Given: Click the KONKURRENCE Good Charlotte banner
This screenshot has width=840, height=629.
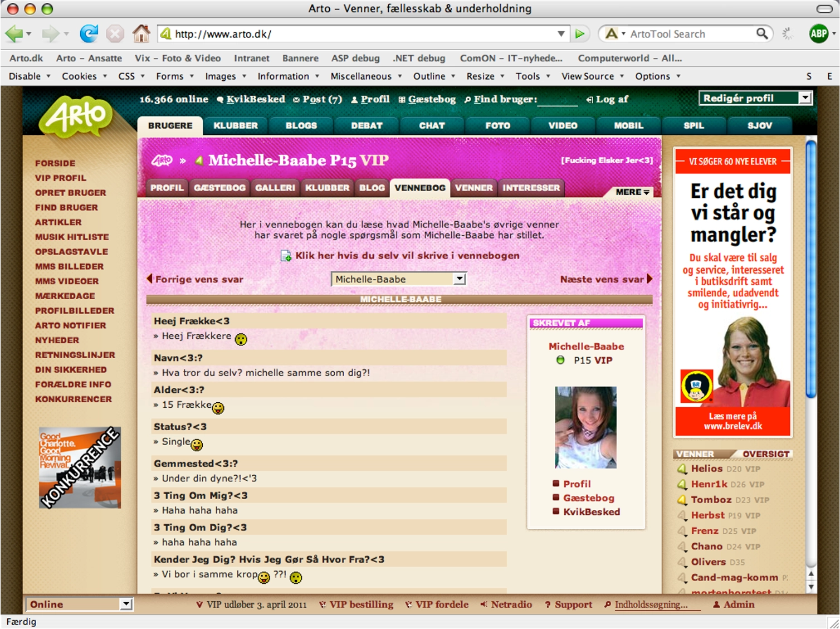Looking at the screenshot, I should click(x=80, y=467).
